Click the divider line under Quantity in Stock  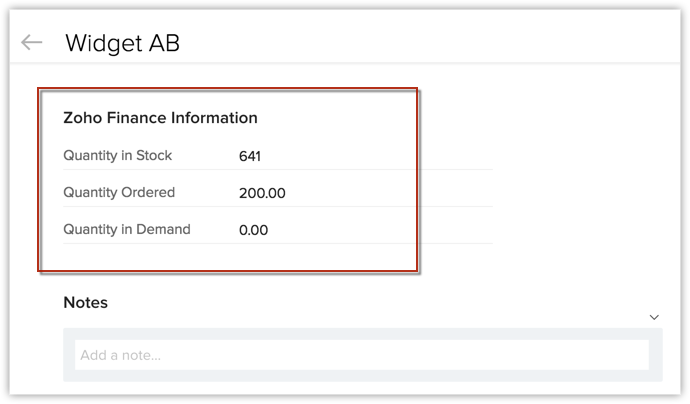tap(278, 169)
